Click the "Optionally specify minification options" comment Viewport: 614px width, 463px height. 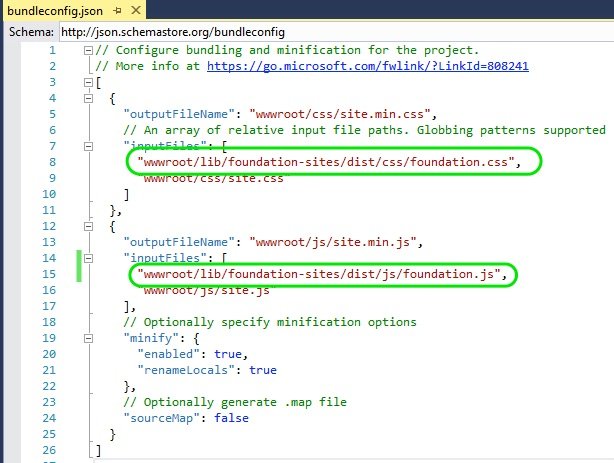coord(270,322)
